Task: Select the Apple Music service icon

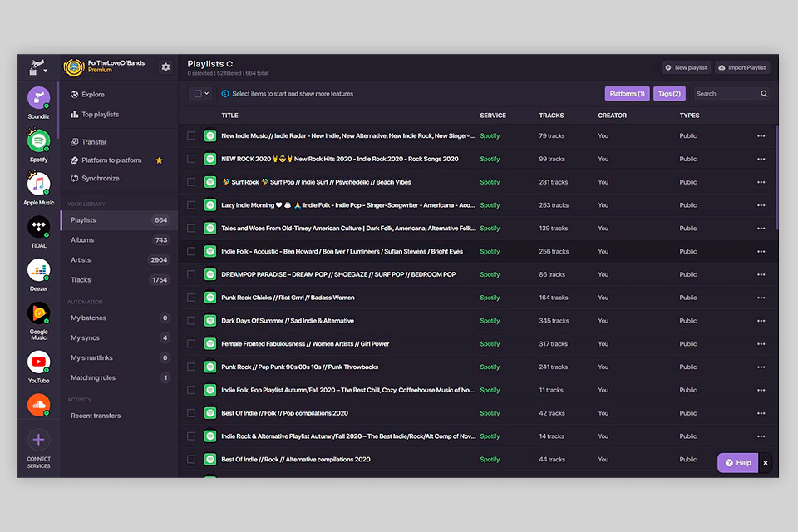Action: click(x=39, y=185)
